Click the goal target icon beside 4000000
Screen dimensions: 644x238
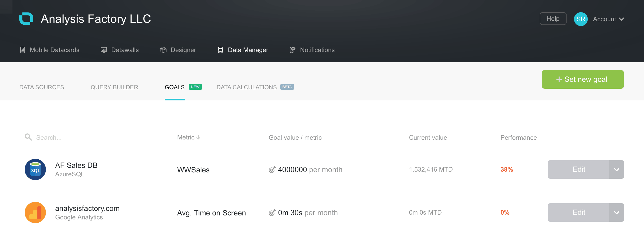tap(272, 169)
